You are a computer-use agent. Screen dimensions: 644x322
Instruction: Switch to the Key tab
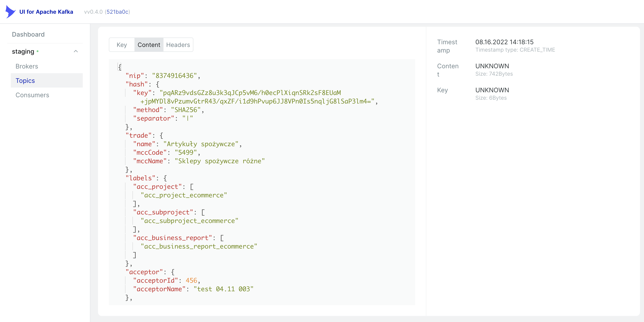[122, 45]
